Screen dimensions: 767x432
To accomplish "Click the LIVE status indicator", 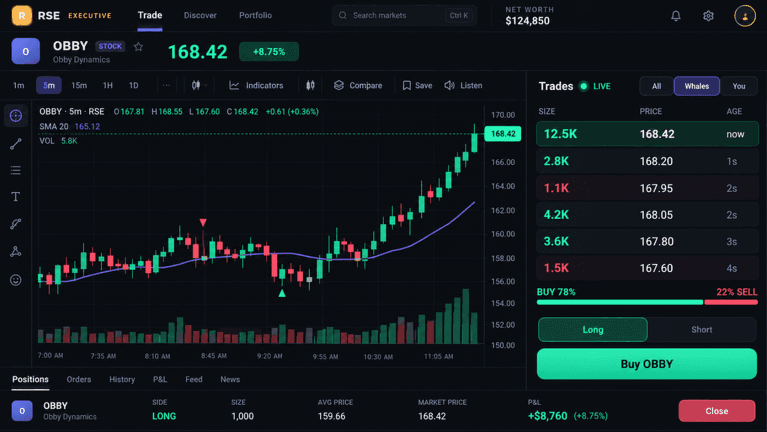I will pos(595,86).
